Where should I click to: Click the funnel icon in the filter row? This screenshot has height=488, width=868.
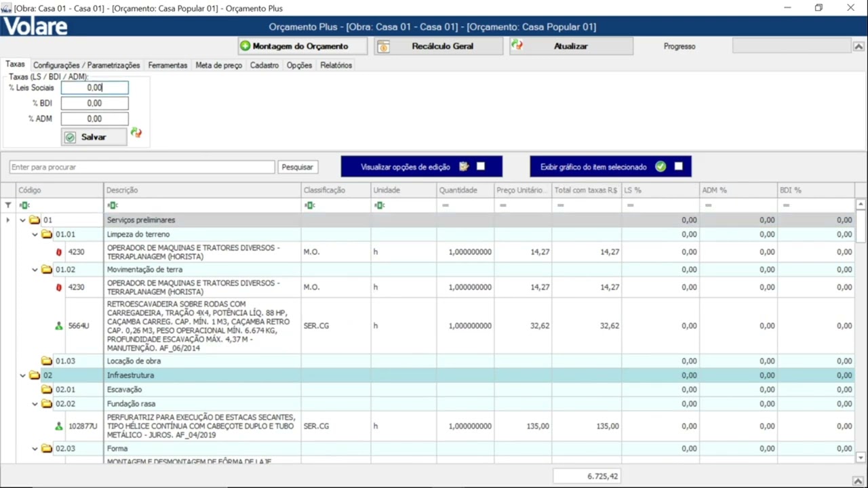coord(8,205)
